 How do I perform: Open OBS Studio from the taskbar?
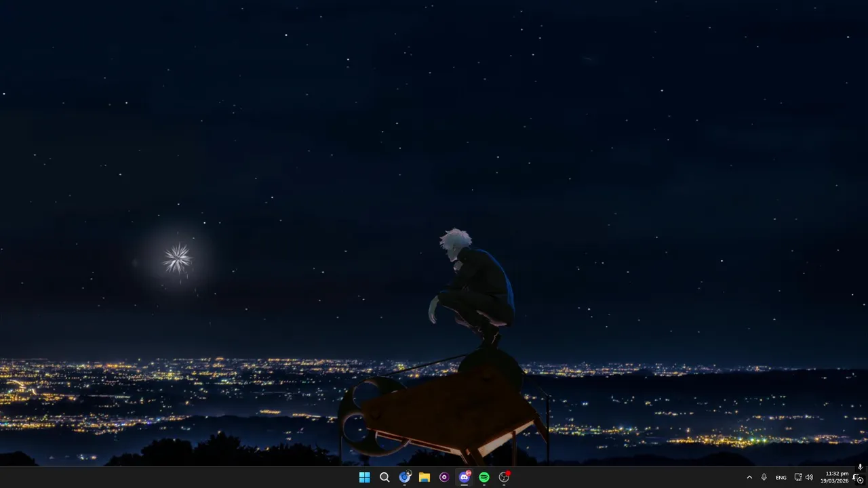tap(504, 477)
